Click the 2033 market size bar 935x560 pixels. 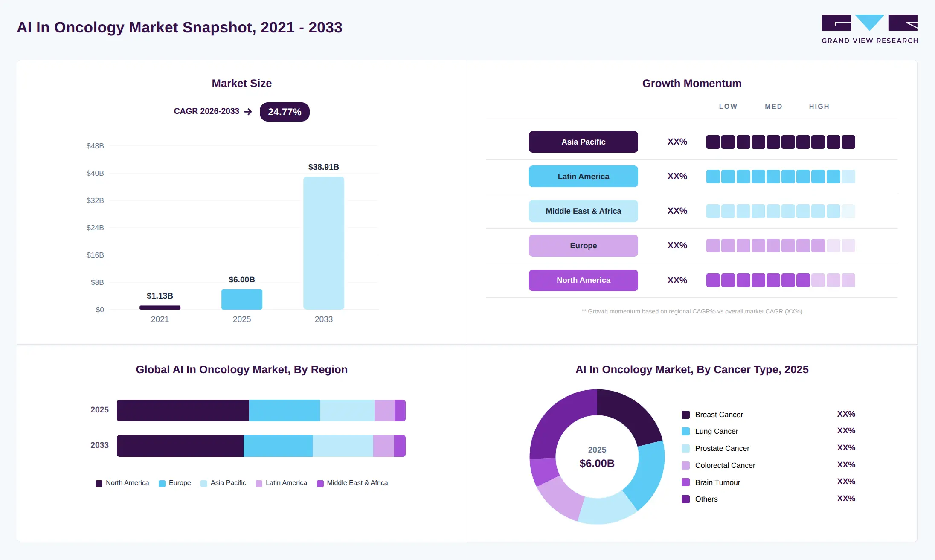tap(324, 243)
